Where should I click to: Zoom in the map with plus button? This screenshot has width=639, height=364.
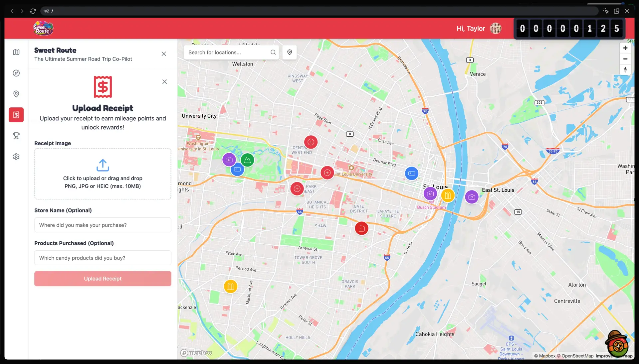(x=625, y=48)
